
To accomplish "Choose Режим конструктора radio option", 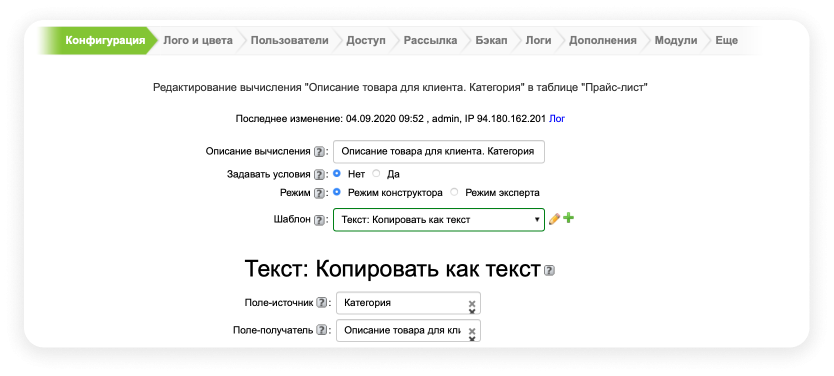I will pos(337,192).
